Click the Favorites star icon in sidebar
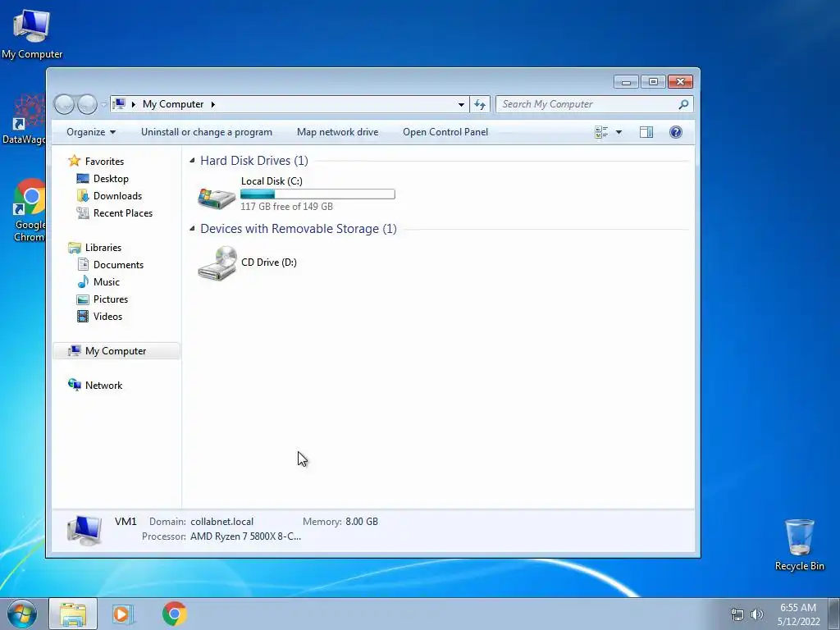This screenshot has width=840, height=630. 75,161
